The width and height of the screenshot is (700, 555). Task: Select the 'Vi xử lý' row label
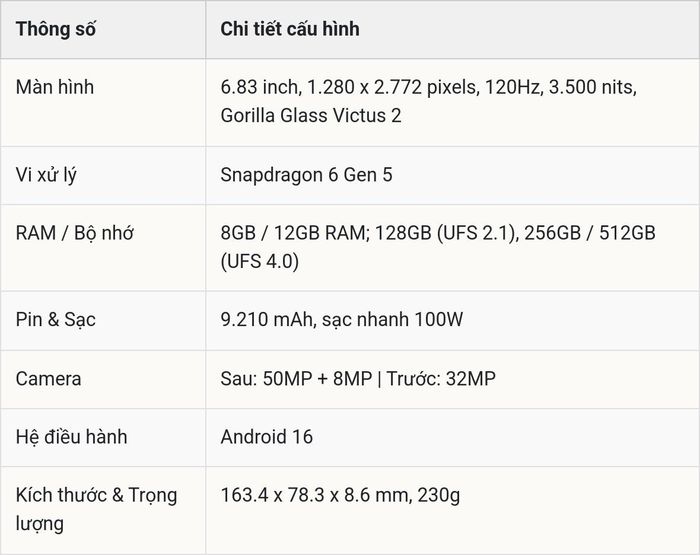46,175
